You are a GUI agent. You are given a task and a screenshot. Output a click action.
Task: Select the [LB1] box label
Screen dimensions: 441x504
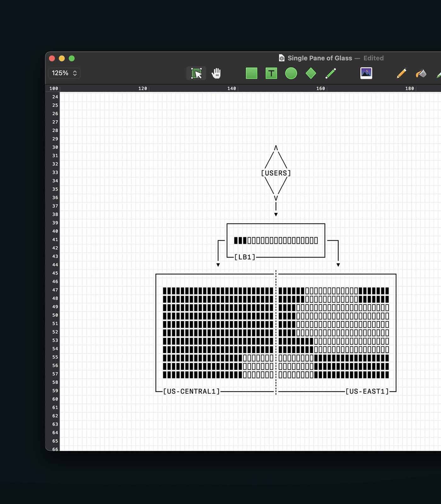click(x=245, y=257)
